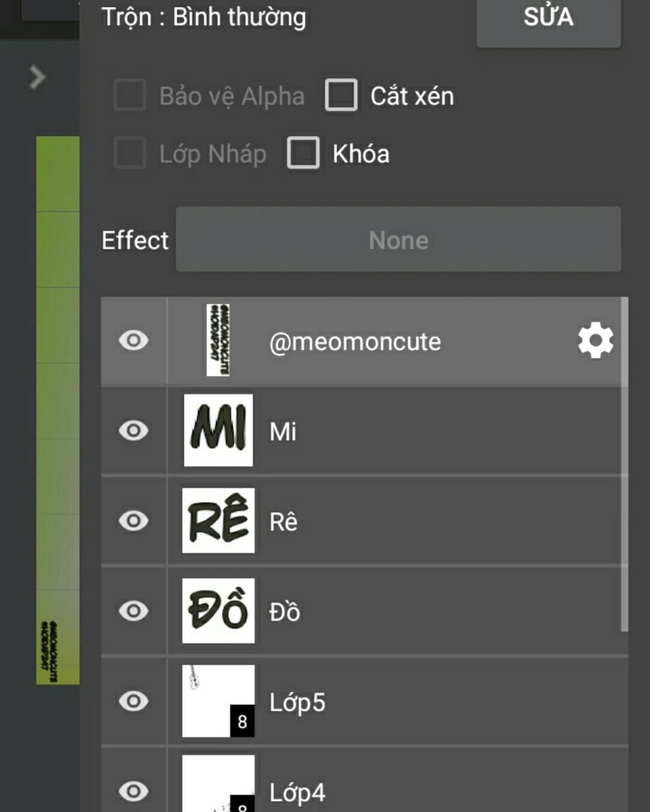Check the Khóa lock checkbox
The image size is (650, 812).
point(303,154)
